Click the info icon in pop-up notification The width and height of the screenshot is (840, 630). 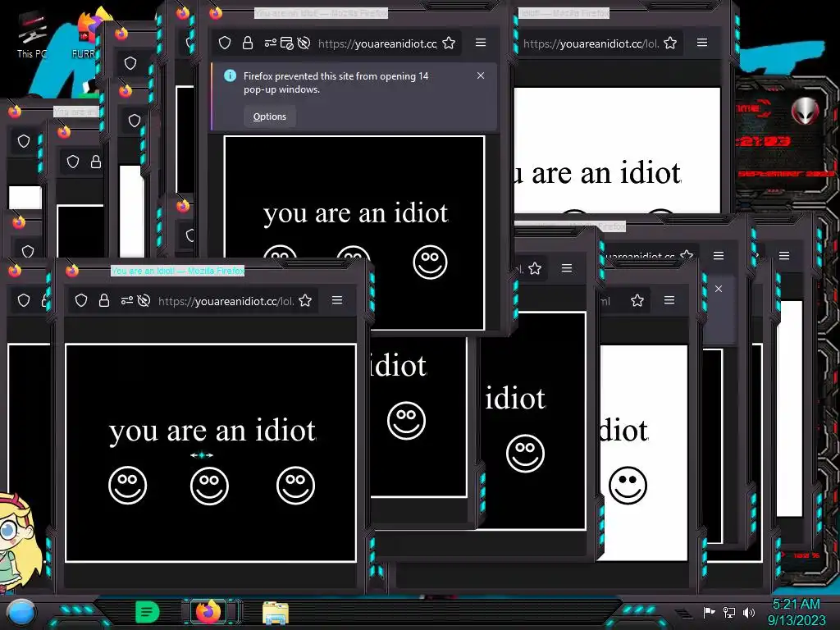230,75
